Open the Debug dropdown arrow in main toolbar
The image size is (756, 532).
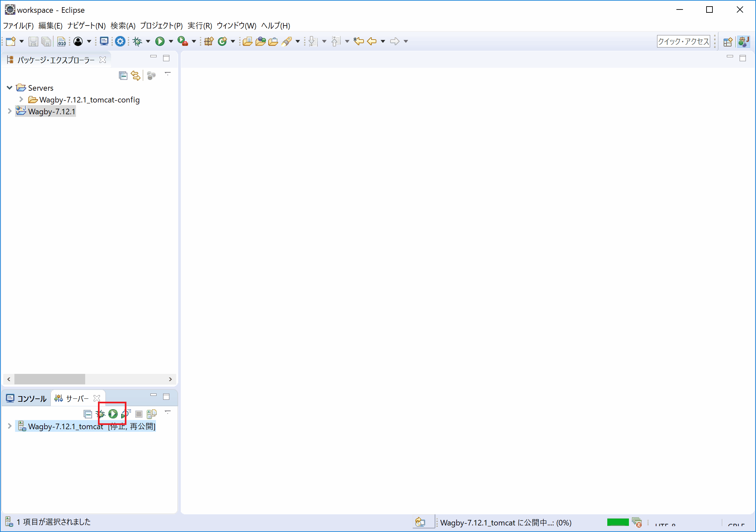click(x=148, y=42)
